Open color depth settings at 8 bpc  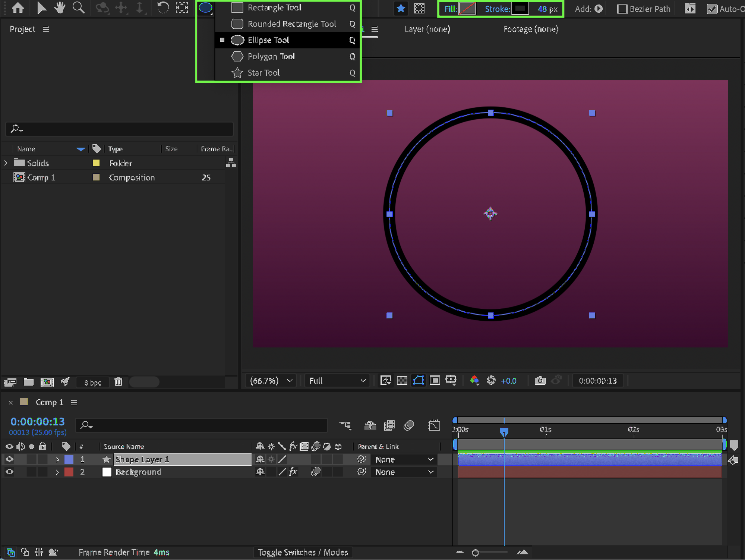tap(92, 383)
